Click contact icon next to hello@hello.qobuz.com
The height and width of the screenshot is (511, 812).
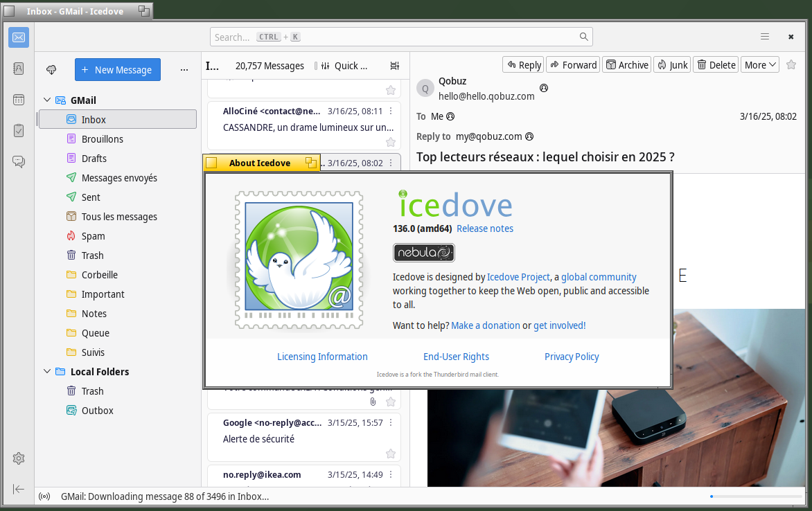544,88
